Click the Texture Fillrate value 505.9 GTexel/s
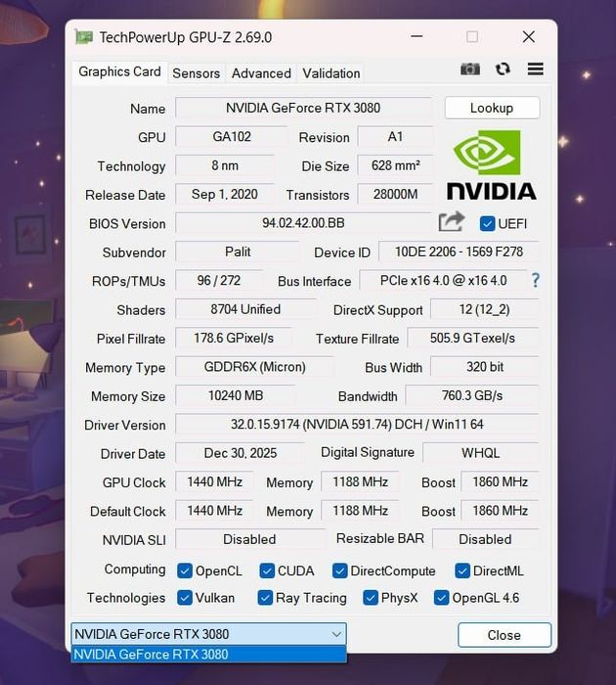This screenshot has width=616, height=685. tap(473, 339)
